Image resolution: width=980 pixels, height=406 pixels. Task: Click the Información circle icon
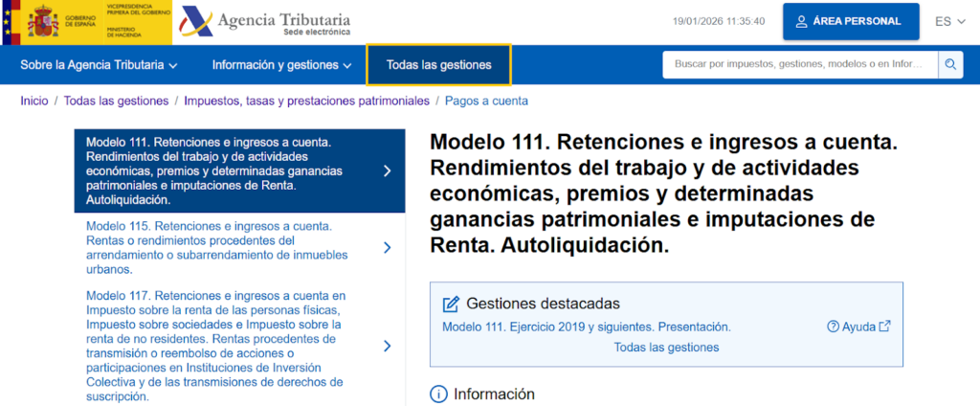click(x=439, y=394)
